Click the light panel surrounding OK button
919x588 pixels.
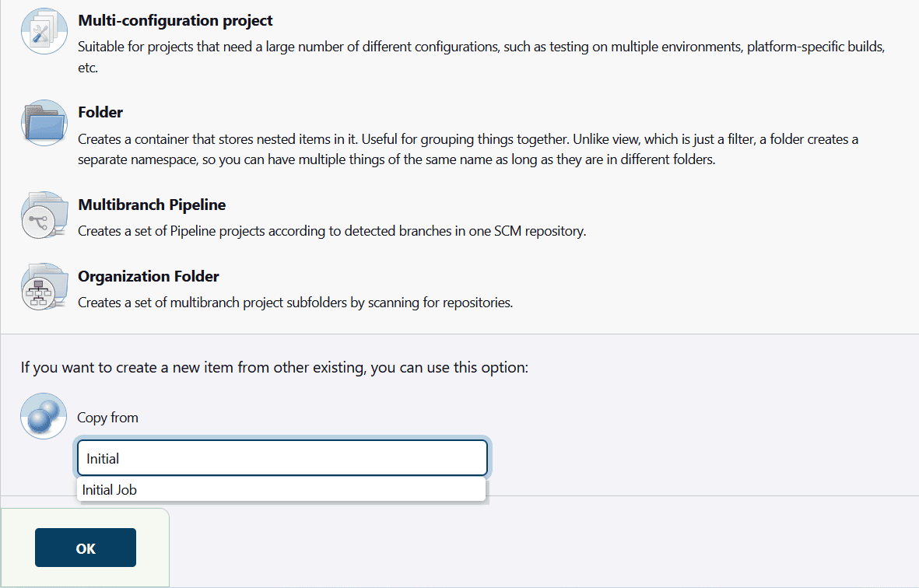point(85,548)
